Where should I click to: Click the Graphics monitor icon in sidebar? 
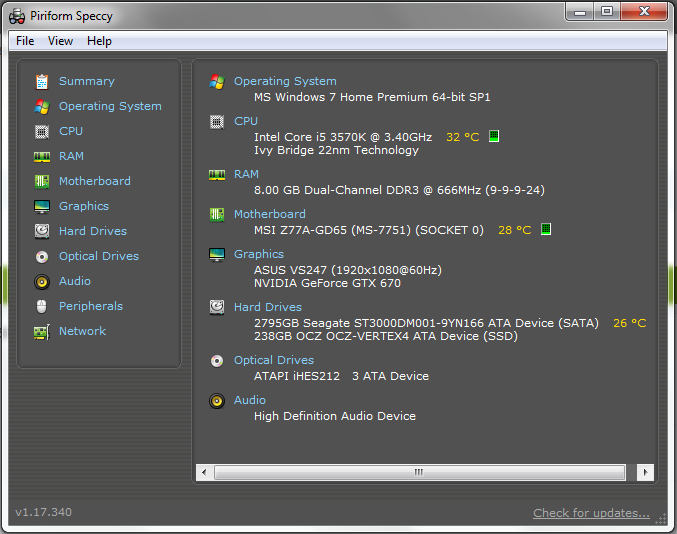pyautogui.click(x=42, y=206)
